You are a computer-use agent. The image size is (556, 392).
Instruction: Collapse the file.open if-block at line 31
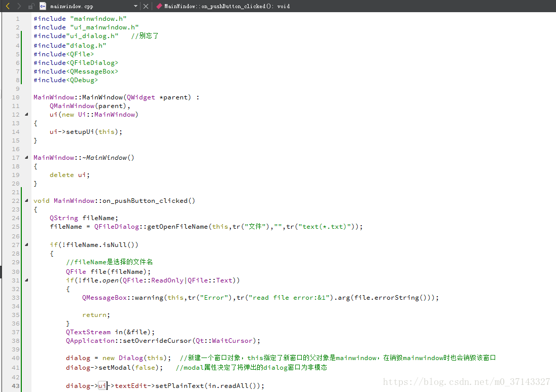pos(26,280)
